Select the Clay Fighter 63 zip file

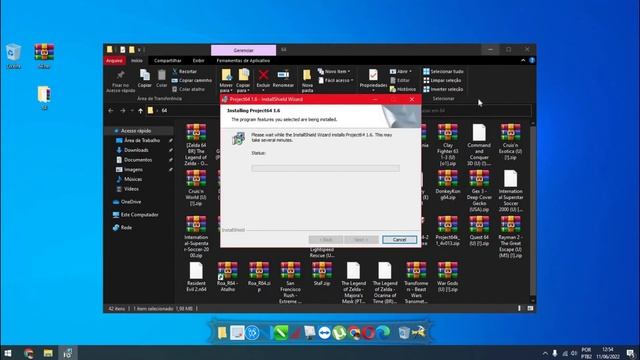tap(448, 144)
